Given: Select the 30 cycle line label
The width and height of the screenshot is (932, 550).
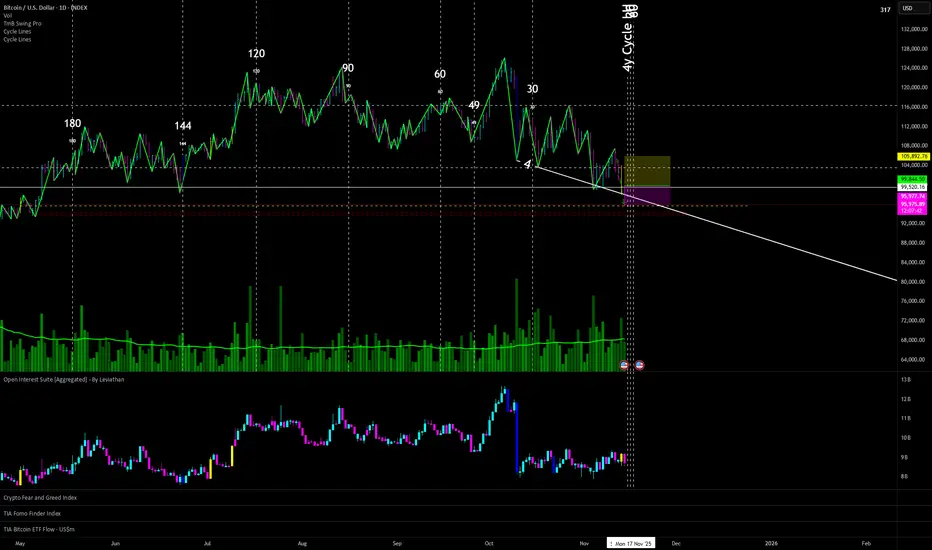Looking at the screenshot, I should 533,89.
